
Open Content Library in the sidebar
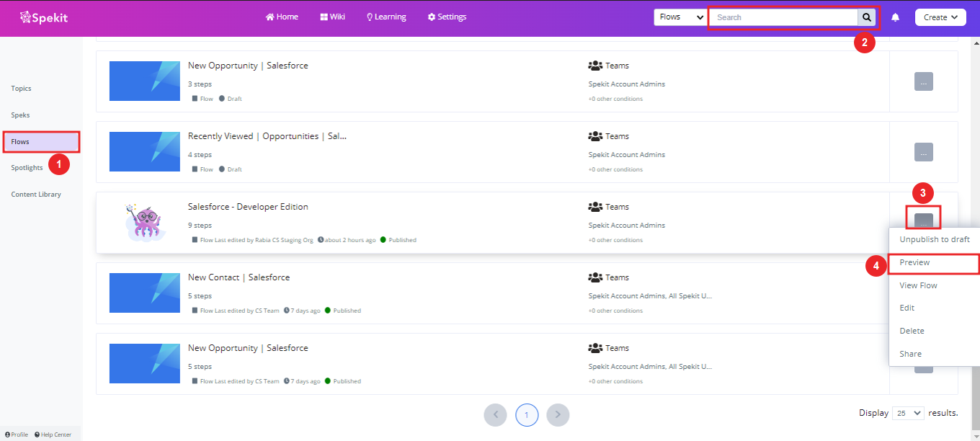(x=36, y=195)
